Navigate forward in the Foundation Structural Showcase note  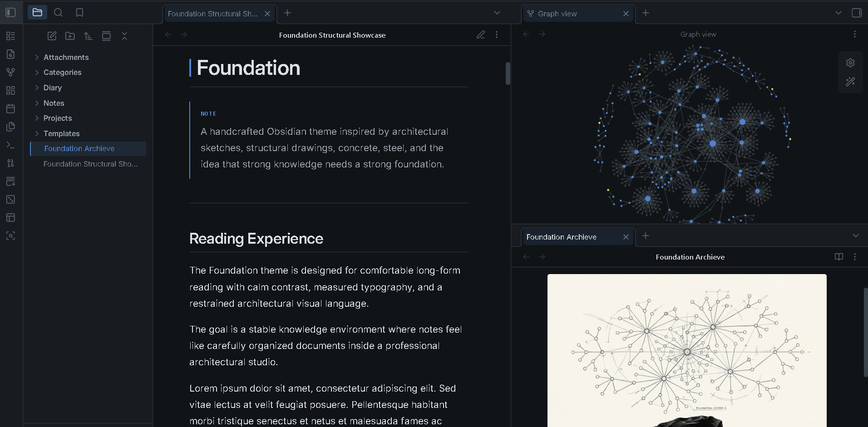click(184, 34)
